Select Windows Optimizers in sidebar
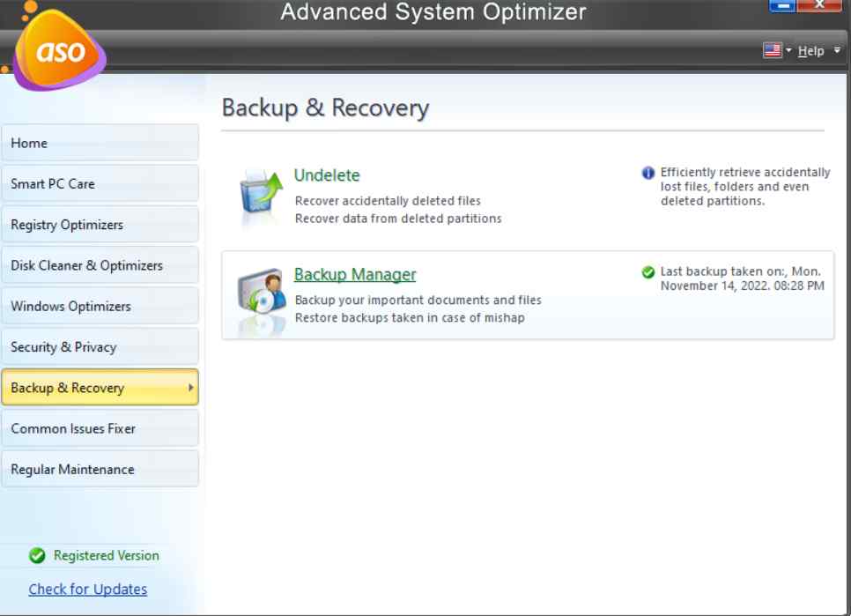The width and height of the screenshot is (851, 616). 100,306
